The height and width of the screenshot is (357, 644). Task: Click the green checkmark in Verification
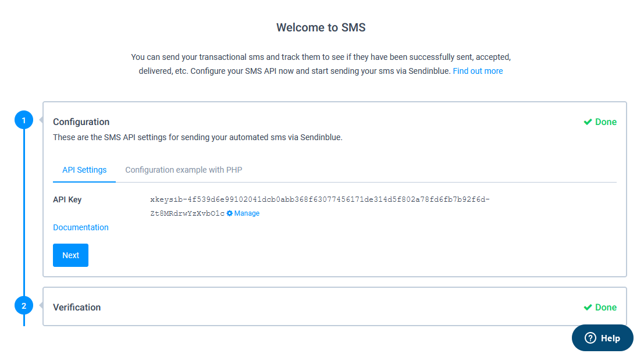(x=588, y=308)
